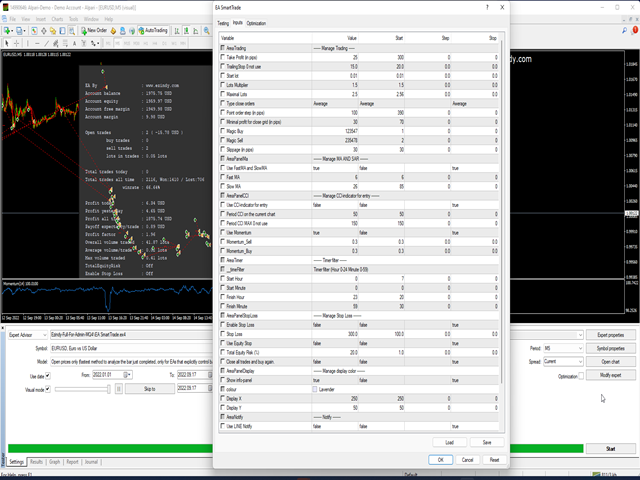The width and height of the screenshot is (640, 480).
Task: Toggle the Terminal panel icon
Action: pos(62,31)
